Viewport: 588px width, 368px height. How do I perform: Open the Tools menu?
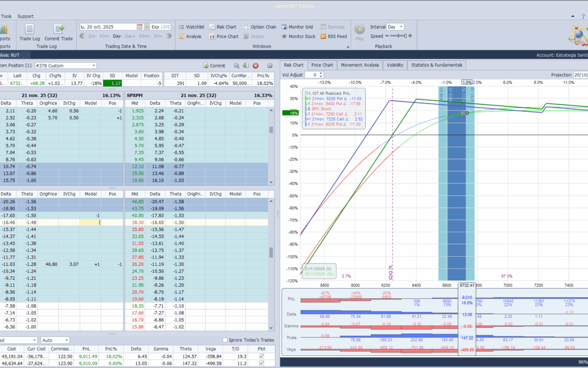pyautogui.click(x=6, y=16)
